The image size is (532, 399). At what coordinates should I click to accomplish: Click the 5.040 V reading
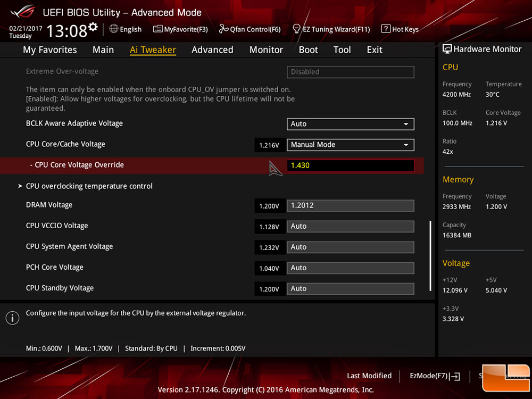pyautogui.click(x=496, y=290)
